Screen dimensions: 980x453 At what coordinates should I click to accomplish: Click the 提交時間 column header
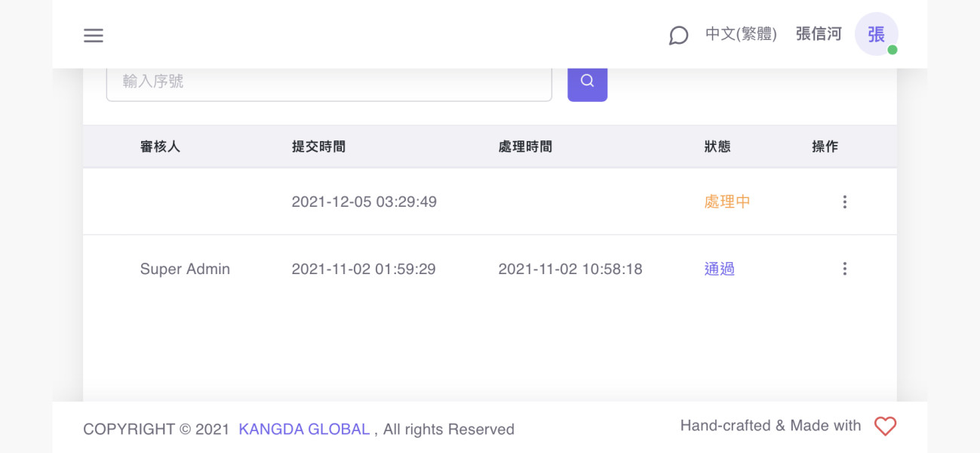click(318, 146)
